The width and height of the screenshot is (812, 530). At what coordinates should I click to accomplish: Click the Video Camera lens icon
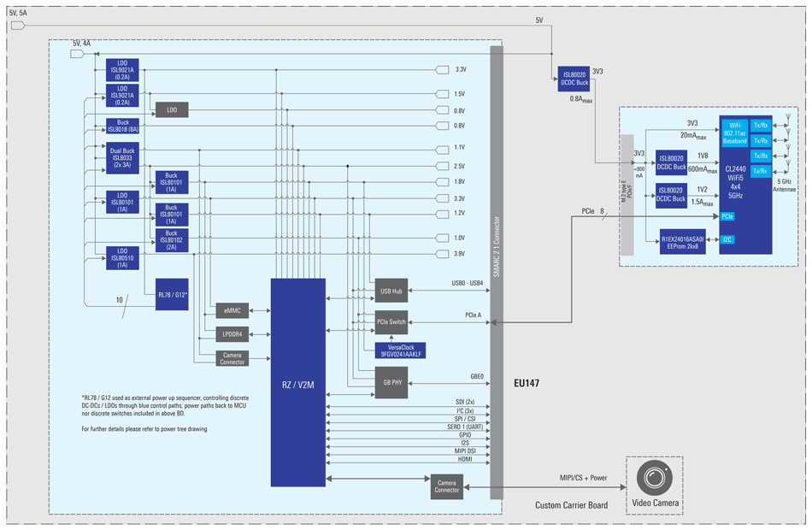point(655,478)
